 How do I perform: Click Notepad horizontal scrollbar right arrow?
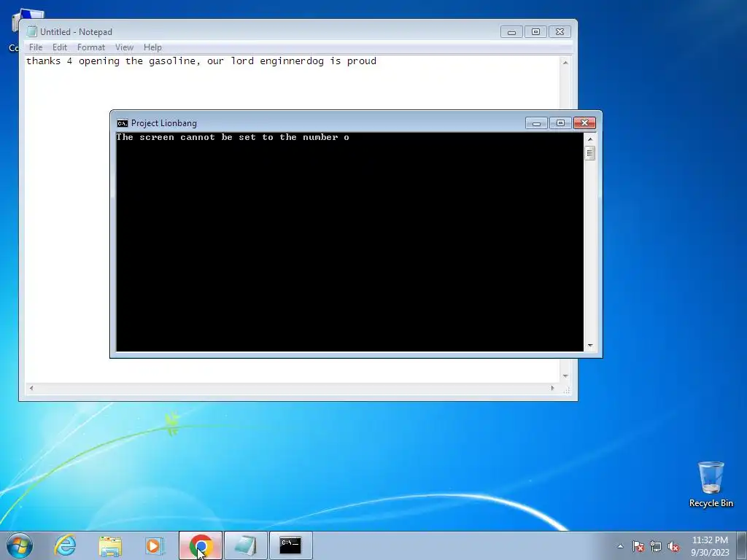tap(553, 388)
